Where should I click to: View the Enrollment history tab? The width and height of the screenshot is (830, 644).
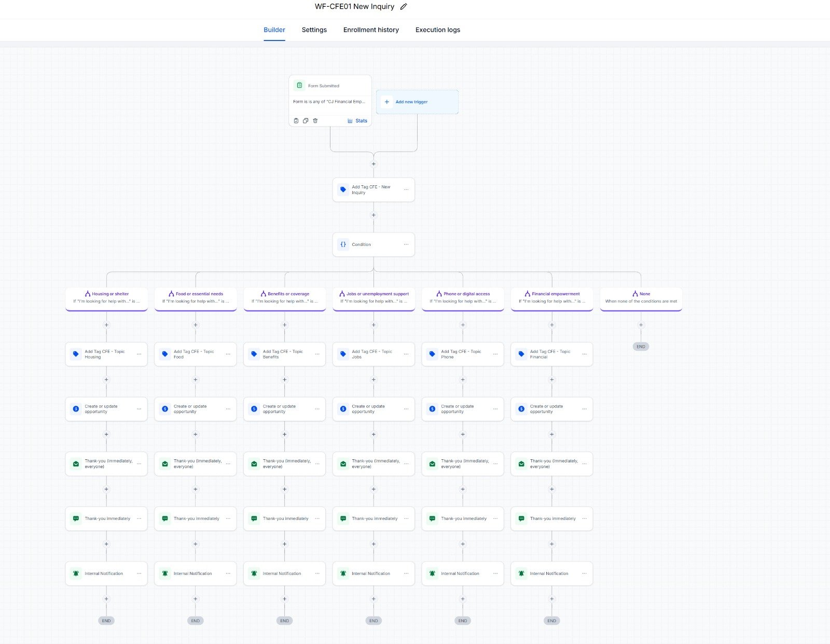pos(371,30)
